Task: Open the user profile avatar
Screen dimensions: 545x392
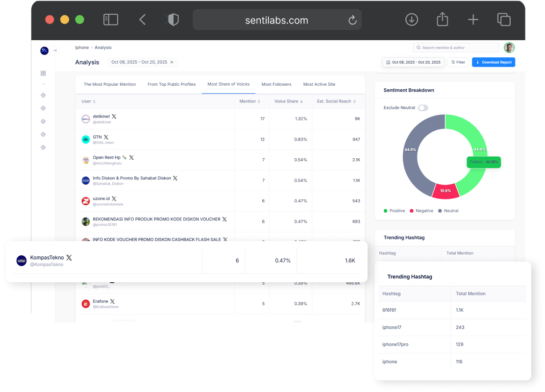Action: point(509,48)
